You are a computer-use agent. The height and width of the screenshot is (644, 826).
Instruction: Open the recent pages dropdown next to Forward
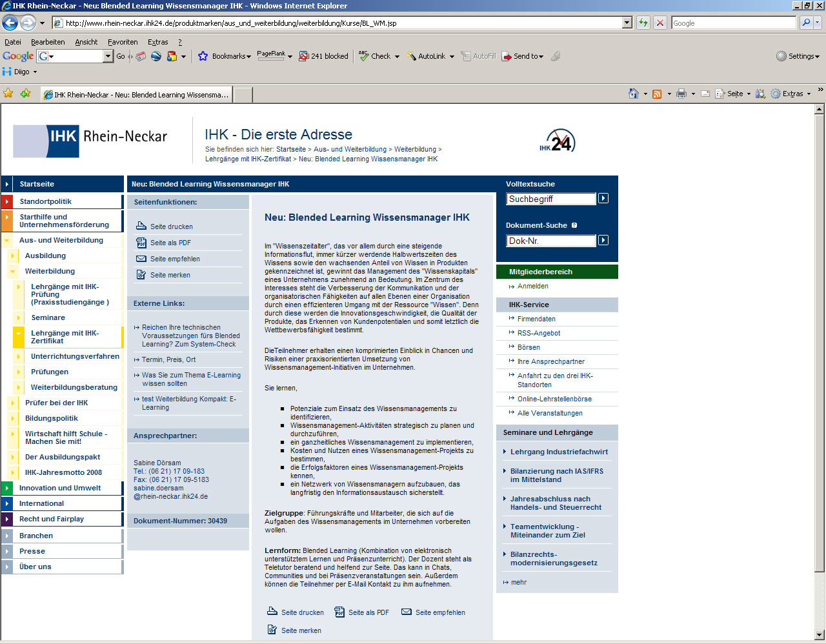[x=43, y=23]
